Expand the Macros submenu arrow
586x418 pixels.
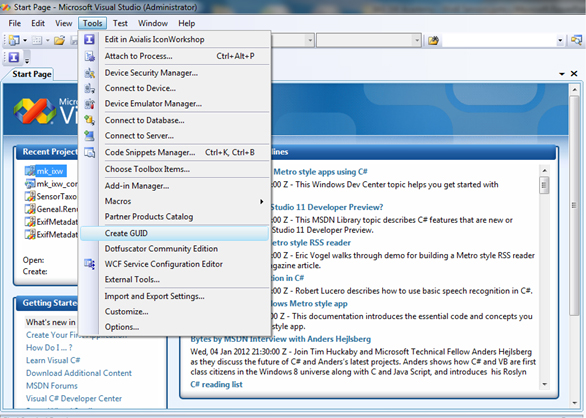(262, 202)
